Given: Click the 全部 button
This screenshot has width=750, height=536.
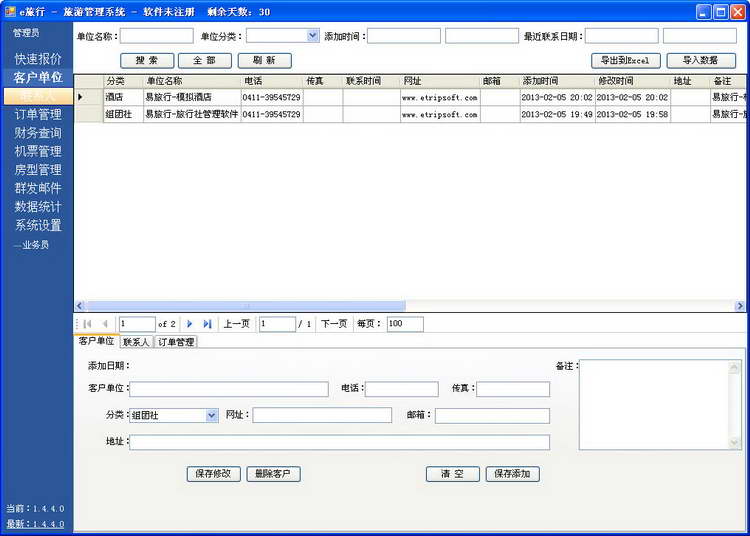Looking at the screenshot, I should click(205, 61).
